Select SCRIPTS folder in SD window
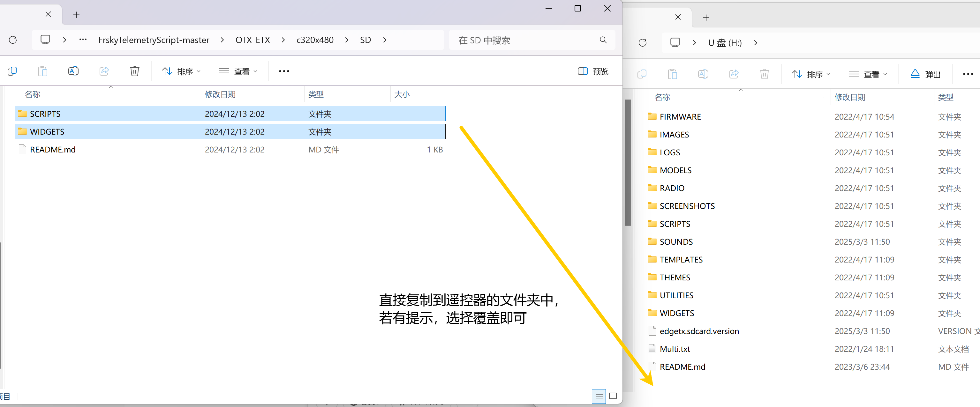 (x=230, y=114)
